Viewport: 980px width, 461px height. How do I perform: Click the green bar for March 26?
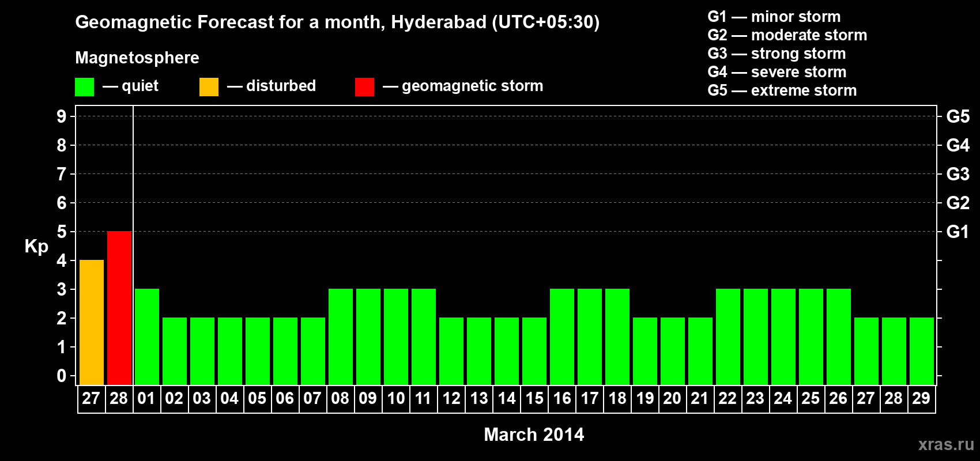coord(839,337)
